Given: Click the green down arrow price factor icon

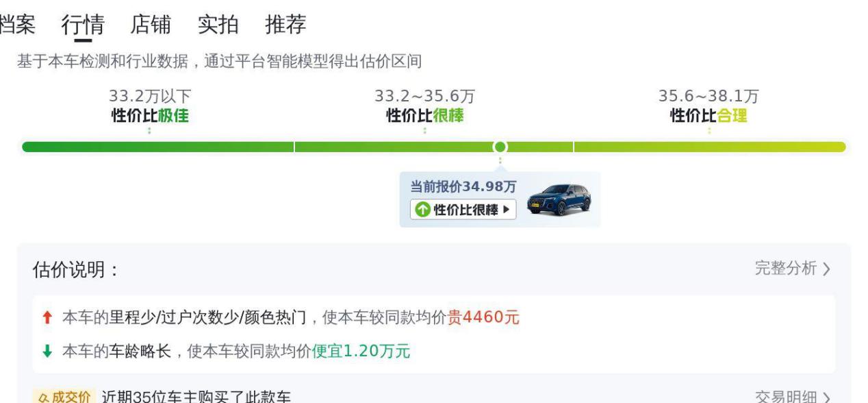Looking at the screenshot, I should pos(47,352).
